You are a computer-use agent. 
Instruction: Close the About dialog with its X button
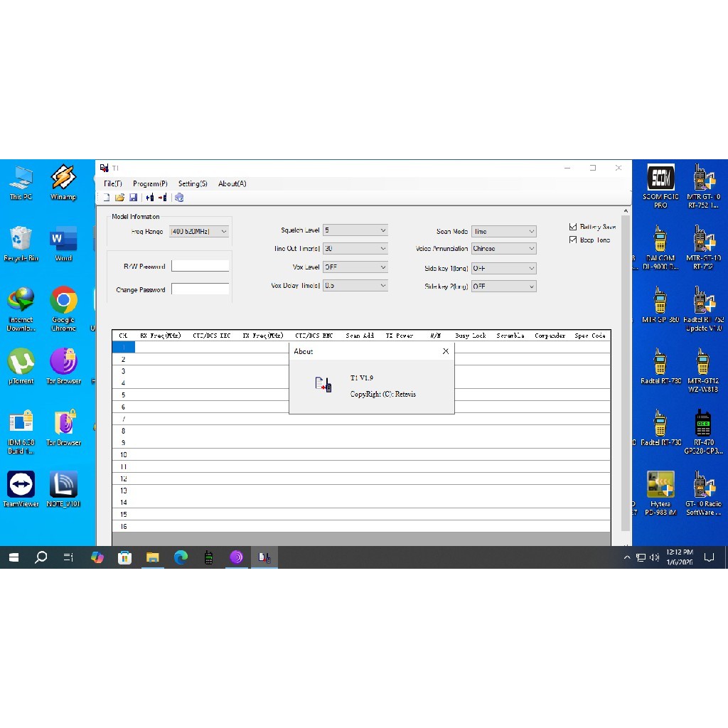coord(446,350)
